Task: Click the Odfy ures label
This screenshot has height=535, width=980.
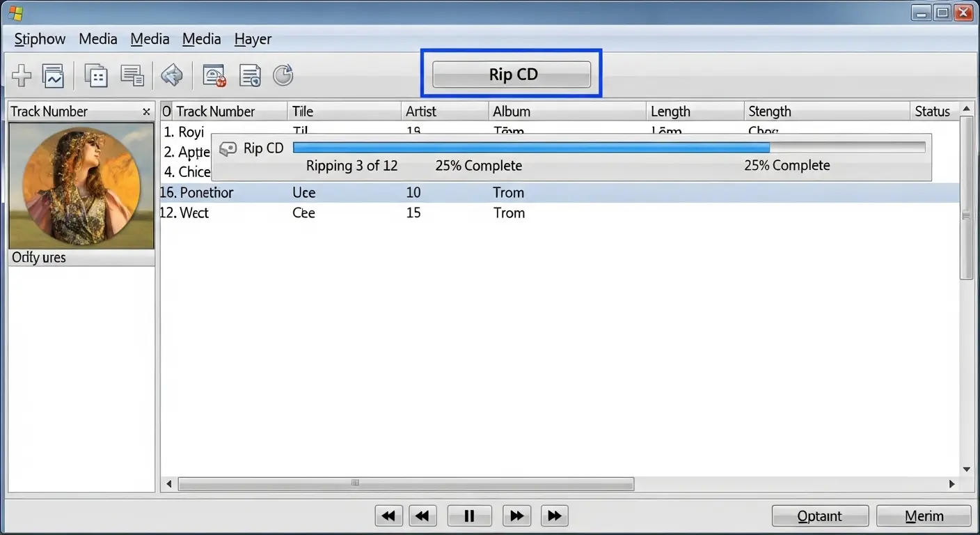Action: click(x=39, y=258)
